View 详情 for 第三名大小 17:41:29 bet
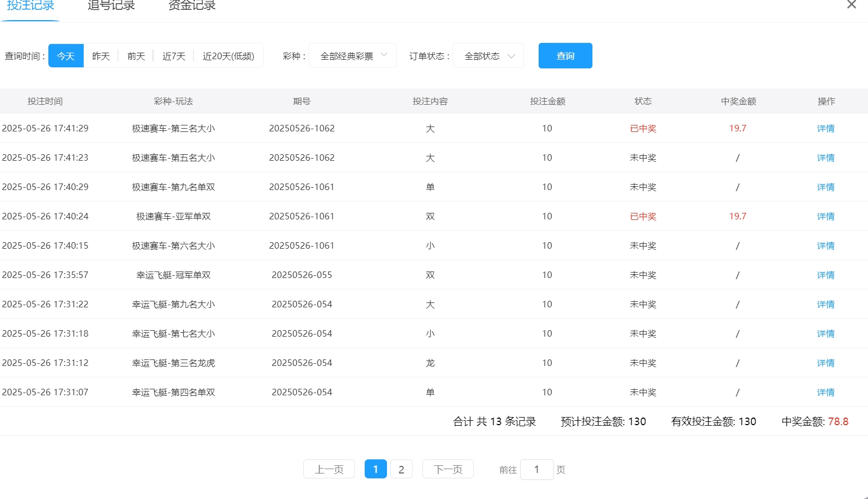Image resolution: width=868 pixels, height=499 pixels. [825, 129]
